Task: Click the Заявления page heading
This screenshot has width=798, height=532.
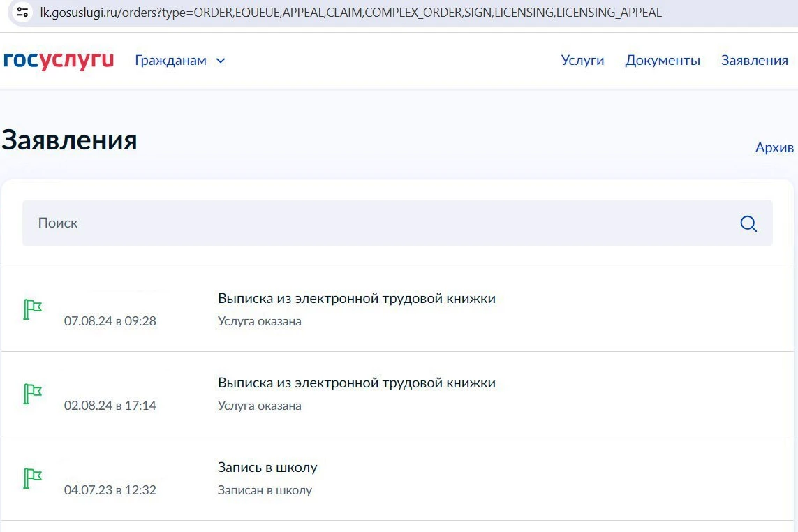Action: [70, 140]
